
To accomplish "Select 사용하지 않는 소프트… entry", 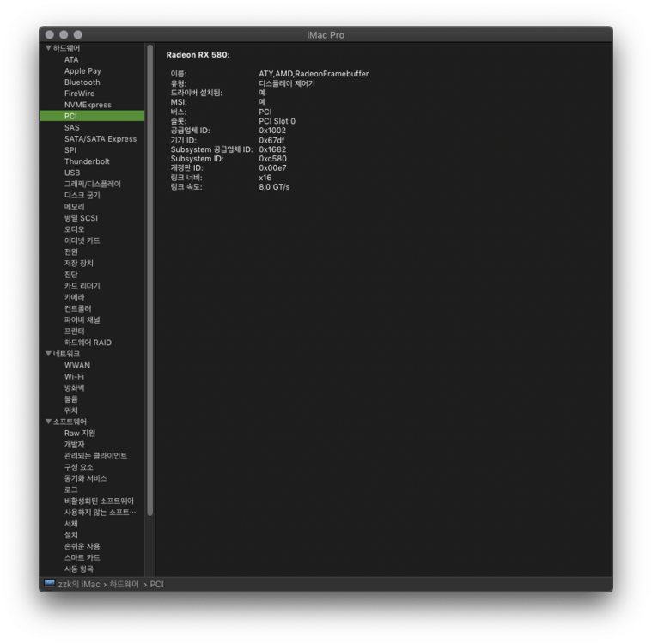I will 100,513.
